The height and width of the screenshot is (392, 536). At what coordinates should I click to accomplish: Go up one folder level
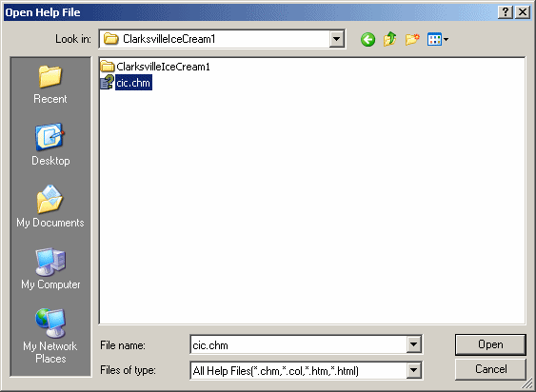click(390, 39)
